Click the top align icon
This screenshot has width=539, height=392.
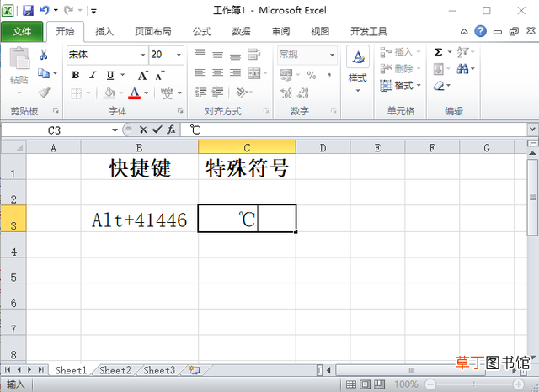tap(200, 54)
